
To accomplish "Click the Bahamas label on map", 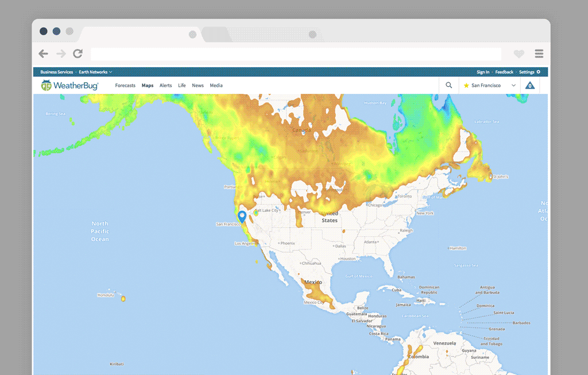I will click(x=406, y=277).
